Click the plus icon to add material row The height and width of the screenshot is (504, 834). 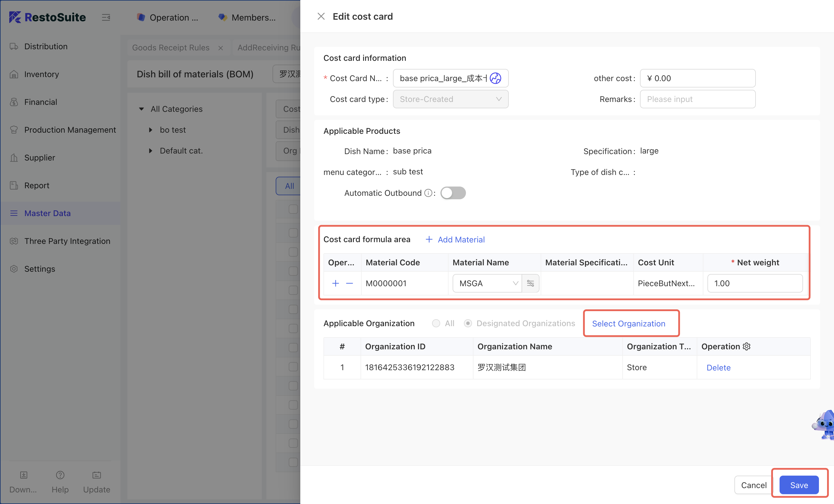click(335, 283)
